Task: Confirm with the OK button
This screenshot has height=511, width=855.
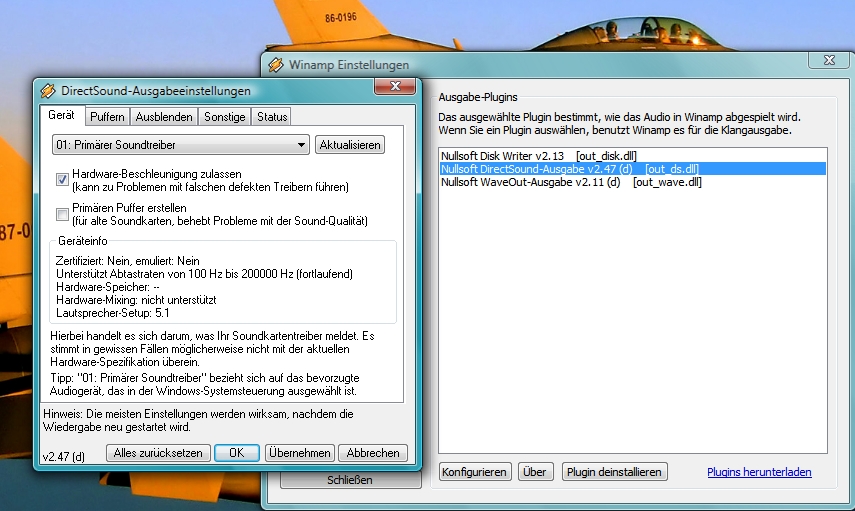Action: [x=237, y=453]
